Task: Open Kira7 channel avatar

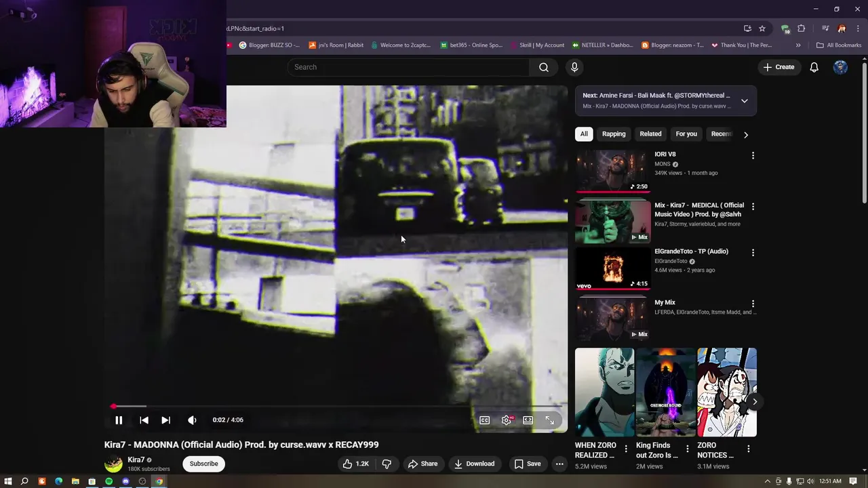Action: pyautogui.click(x=113, y=464)
